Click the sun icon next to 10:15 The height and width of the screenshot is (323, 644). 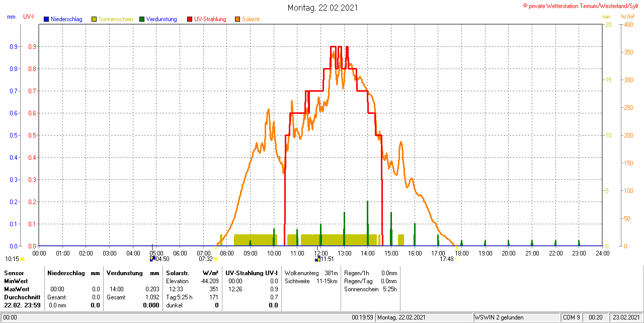tap(22, 259)
